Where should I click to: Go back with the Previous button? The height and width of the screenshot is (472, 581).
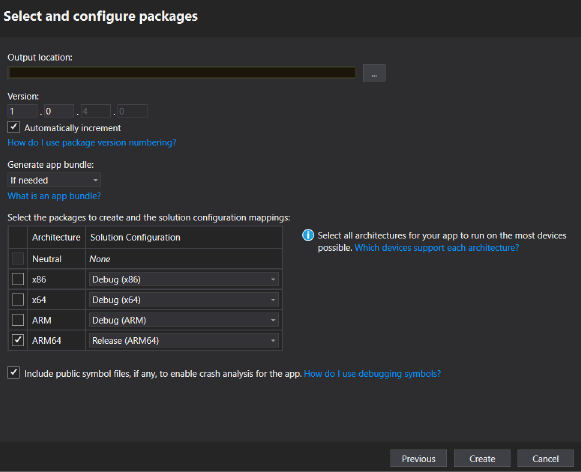click(x=418, y=458)
